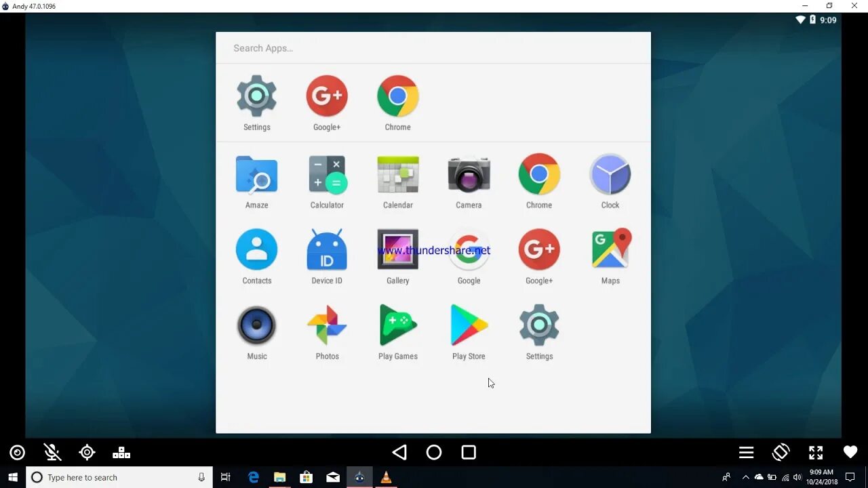Open the Andy keyboard mapping icon

click(121, 452)
